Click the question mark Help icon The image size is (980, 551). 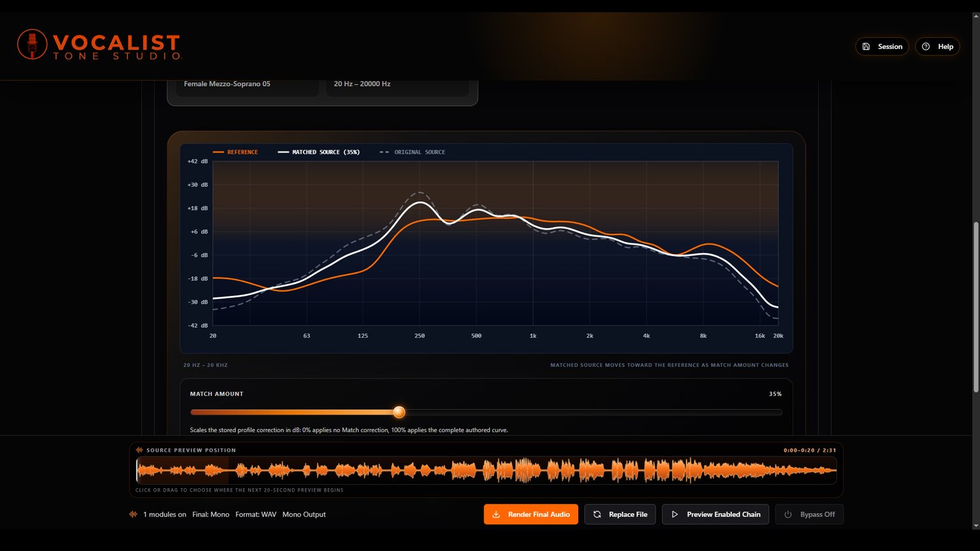(926, 46)
